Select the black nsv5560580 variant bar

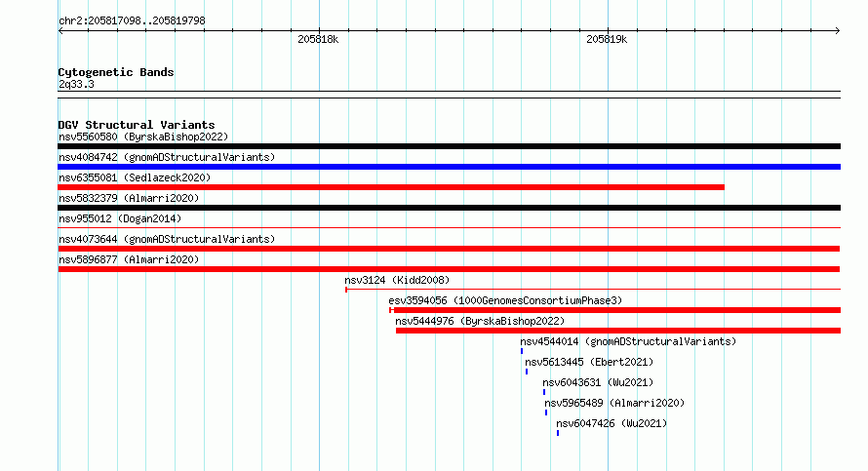tap(449, 146)
